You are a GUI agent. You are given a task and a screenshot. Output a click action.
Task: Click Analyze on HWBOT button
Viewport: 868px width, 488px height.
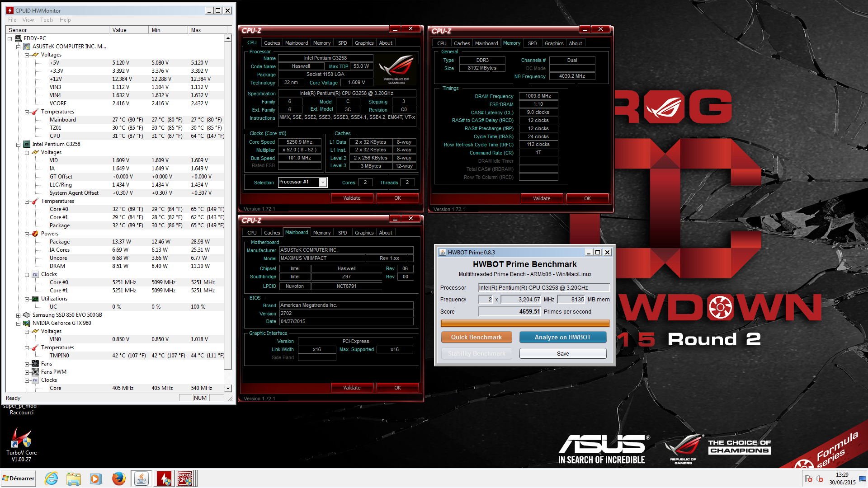[x=563, y=337]
